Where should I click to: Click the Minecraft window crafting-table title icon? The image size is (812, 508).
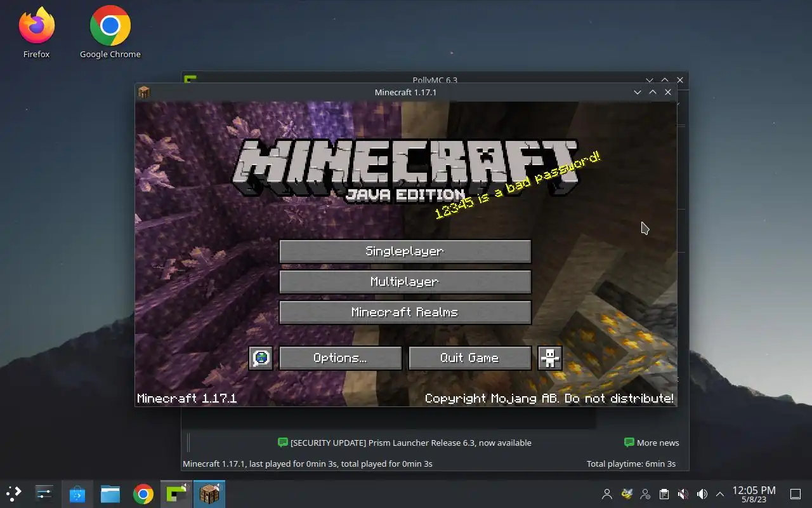point(144,92)
